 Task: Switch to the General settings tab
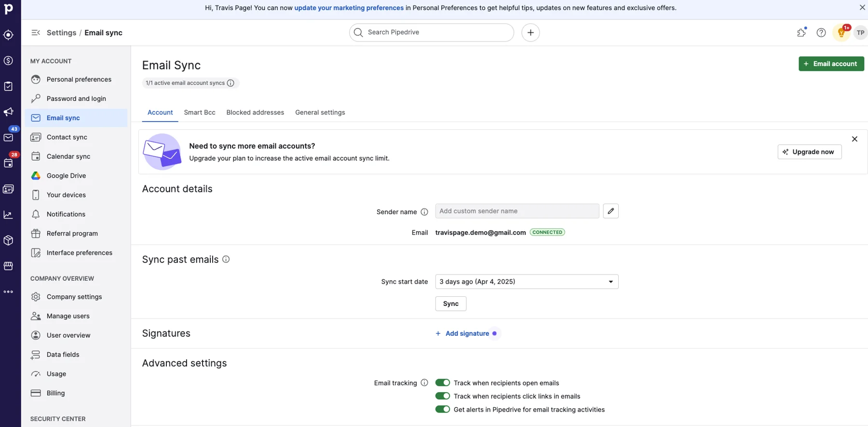coord(320,112)
